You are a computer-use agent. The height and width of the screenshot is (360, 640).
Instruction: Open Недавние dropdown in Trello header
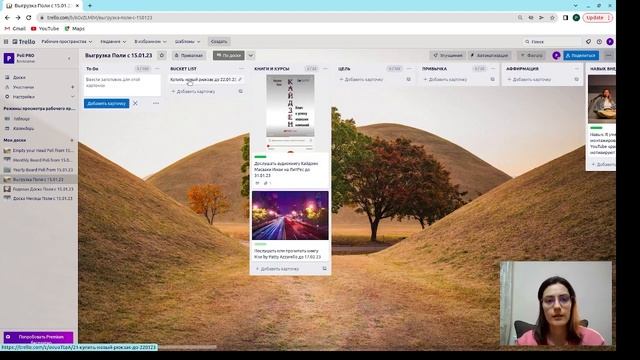pos(113,42)
